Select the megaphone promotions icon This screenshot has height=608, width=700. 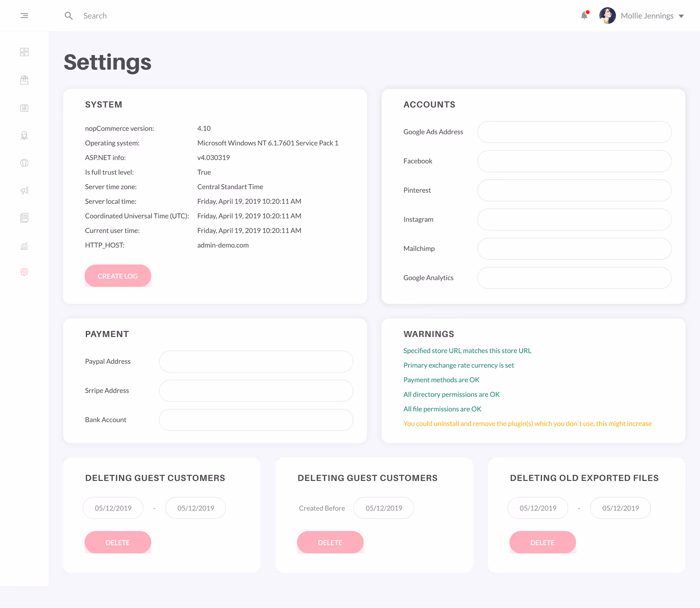[x=24, y=190]
